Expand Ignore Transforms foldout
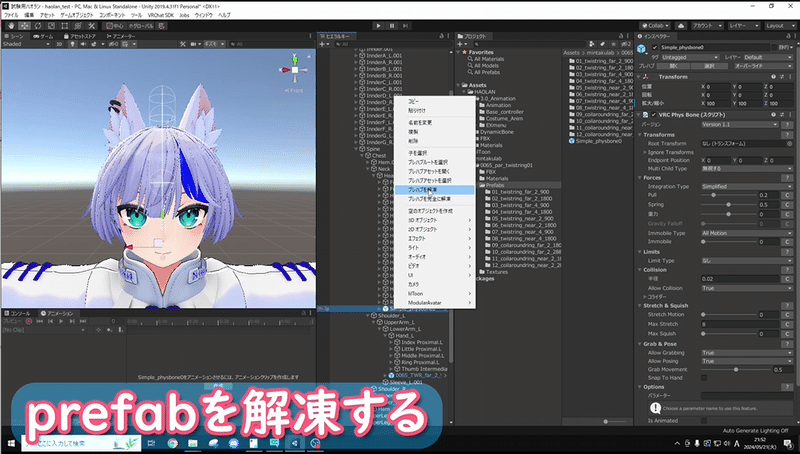The width and height of the screenshot is (800, 454). click(645, 153)
